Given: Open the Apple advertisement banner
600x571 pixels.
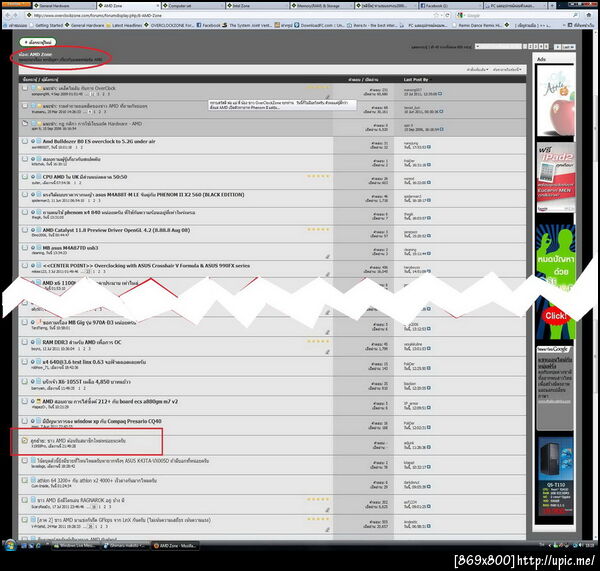Looking at the screenshot, I should pos(555,101).
